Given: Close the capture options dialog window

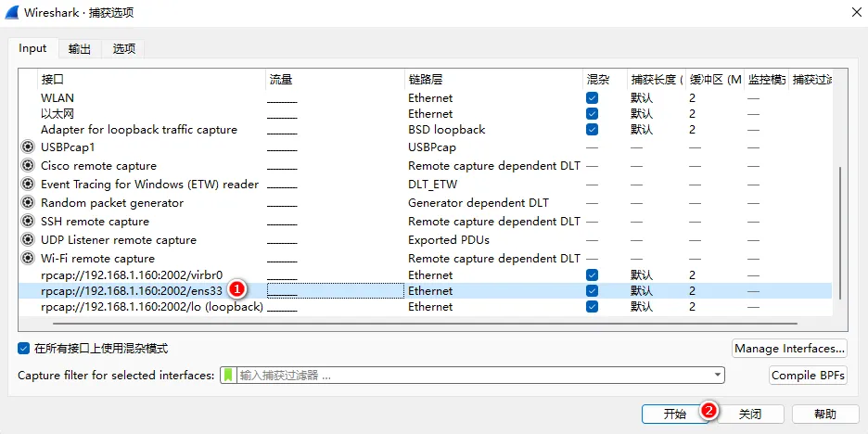Looking at the screenshot, I should pyautogui.click(x=856, y=13).
